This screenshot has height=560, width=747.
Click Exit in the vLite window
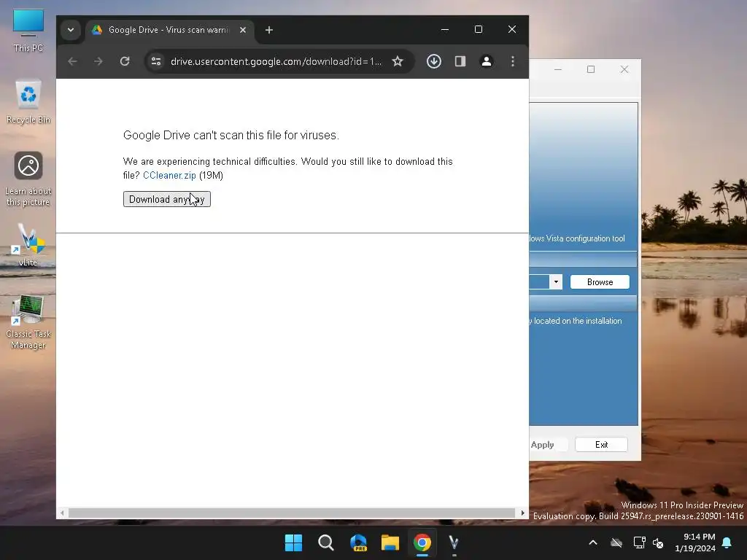[x=601, y=445]
